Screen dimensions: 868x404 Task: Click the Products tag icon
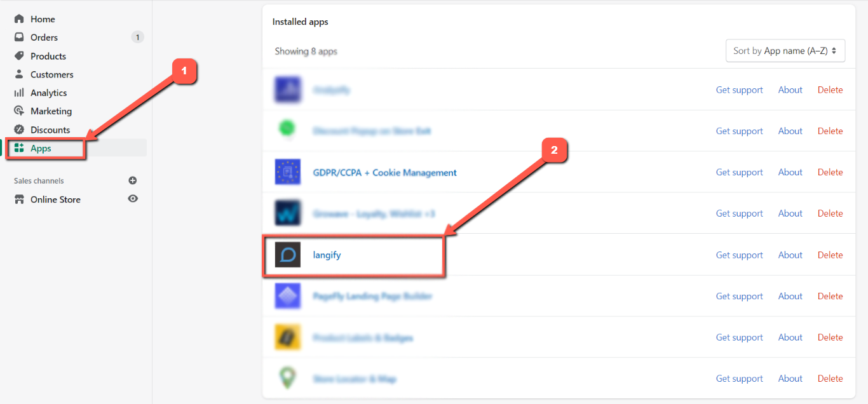click(19, 56)
